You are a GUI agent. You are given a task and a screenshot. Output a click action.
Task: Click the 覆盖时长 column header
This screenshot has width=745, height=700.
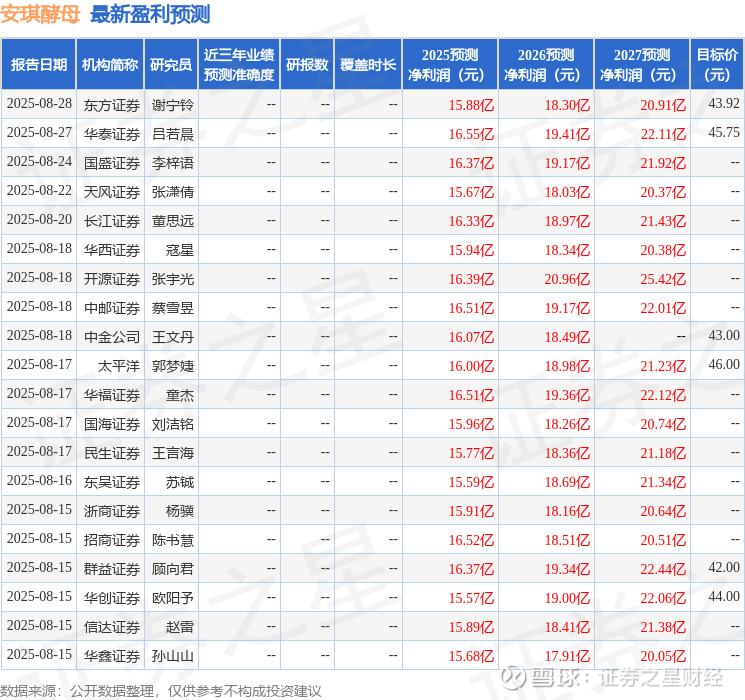point(368,65)
